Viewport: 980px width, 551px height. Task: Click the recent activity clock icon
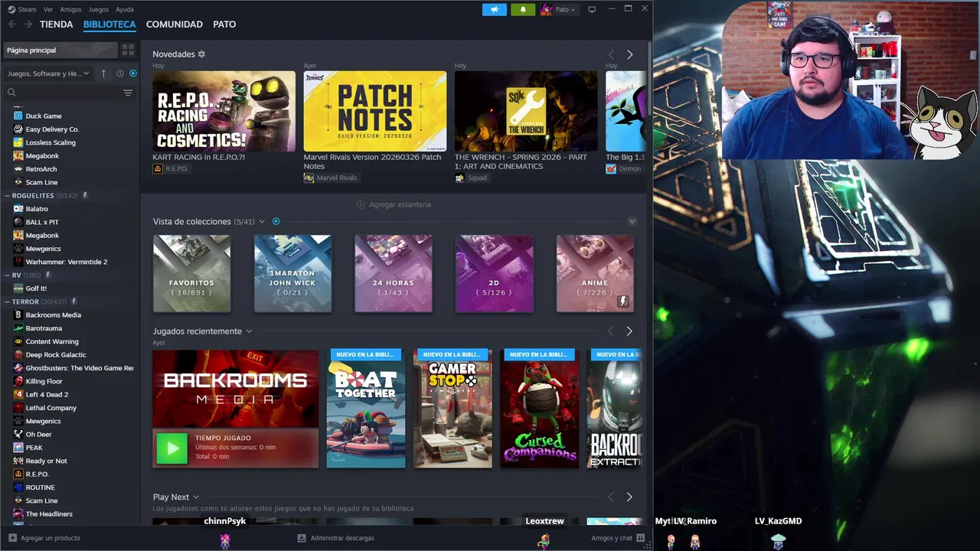pyautogui.click(x=120, y=73)
